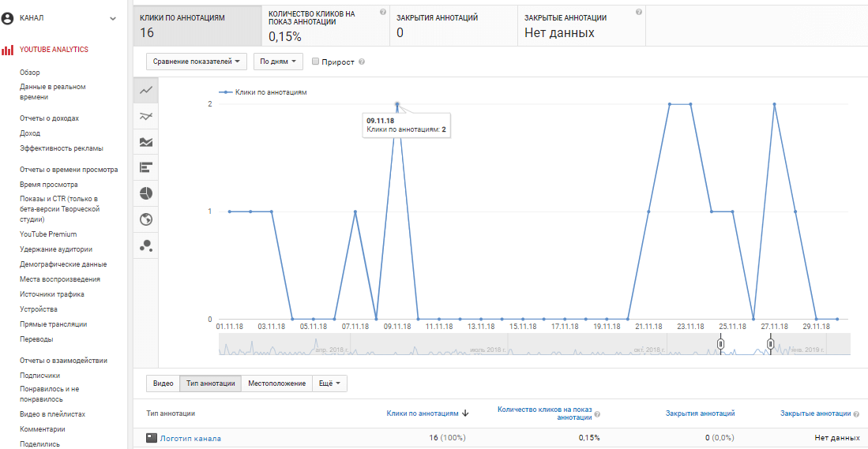Switch to the Видео tab
Viewport: 868px width, 449px height.
163,384
